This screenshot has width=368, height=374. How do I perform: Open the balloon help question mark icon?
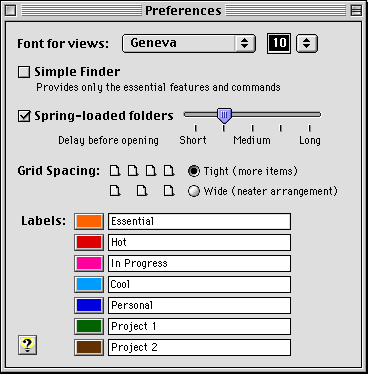[x=27, y=345]
